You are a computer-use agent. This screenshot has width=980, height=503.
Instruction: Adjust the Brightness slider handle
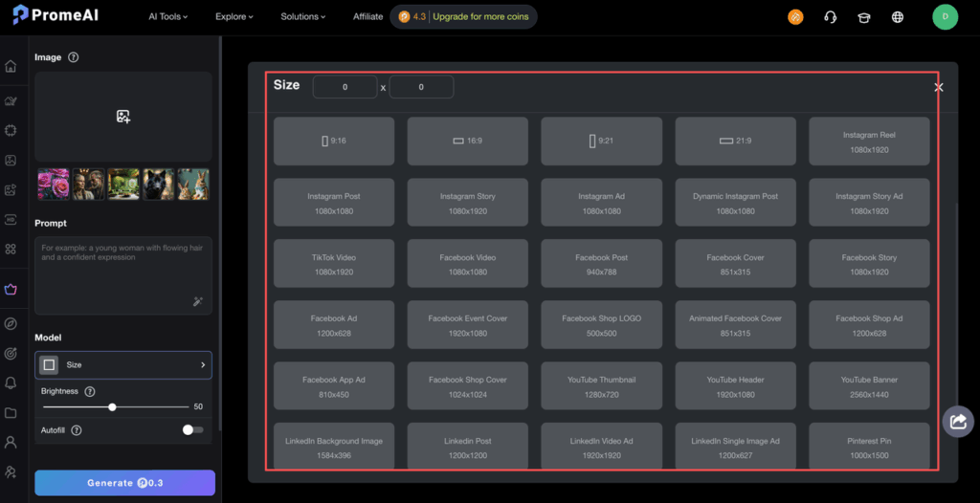tap(113, 406)
